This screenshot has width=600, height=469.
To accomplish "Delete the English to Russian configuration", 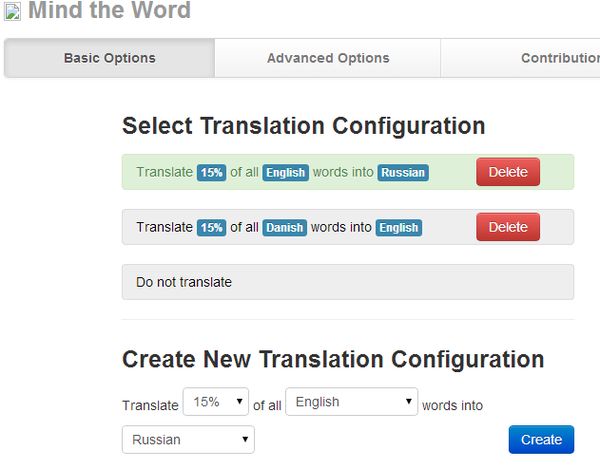I will tap(507, 172).
